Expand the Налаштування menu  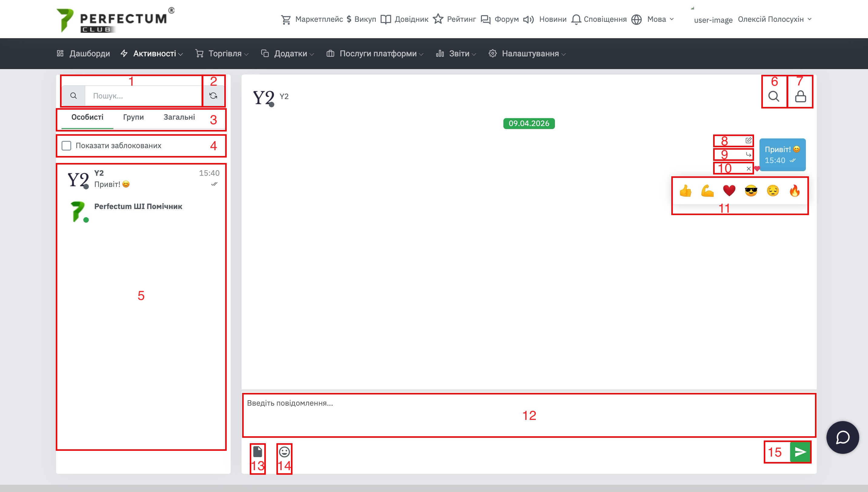click(x=530, y=53)
